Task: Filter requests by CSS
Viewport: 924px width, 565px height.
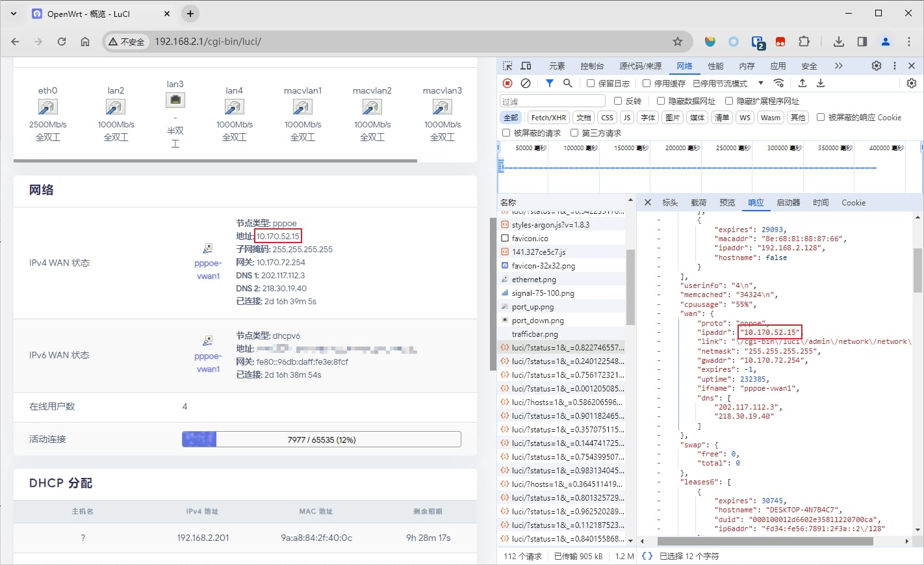Action: (x=607, y=117)
